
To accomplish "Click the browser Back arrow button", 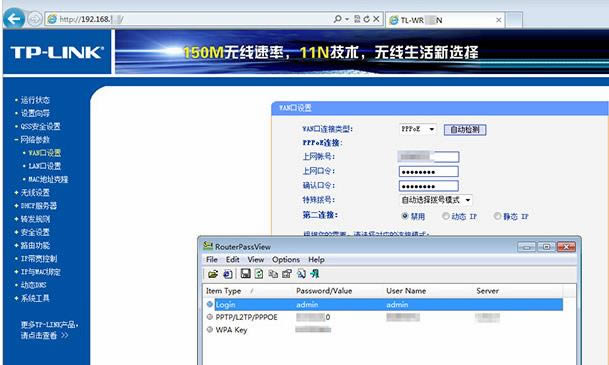I will click(14, 19).
